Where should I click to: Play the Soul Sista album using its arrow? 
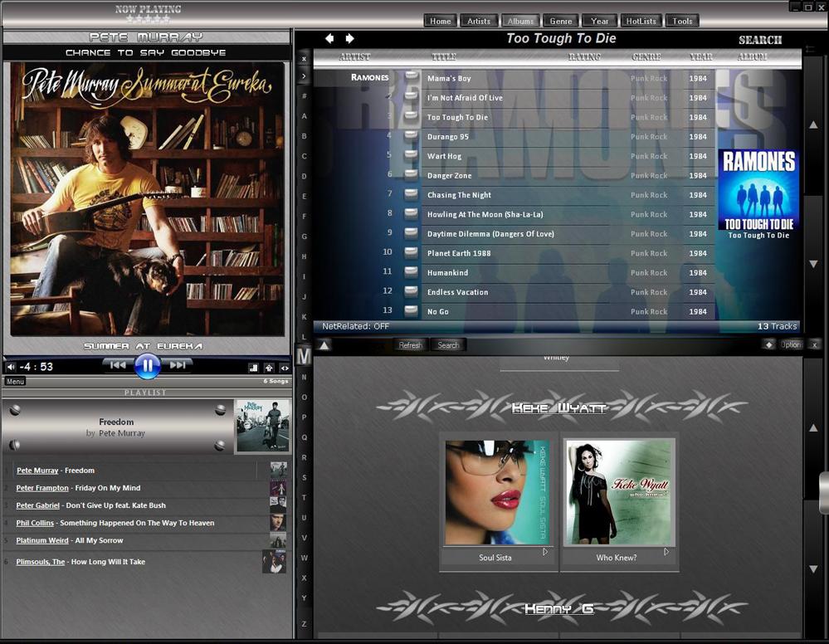click(x=545, y=552)
